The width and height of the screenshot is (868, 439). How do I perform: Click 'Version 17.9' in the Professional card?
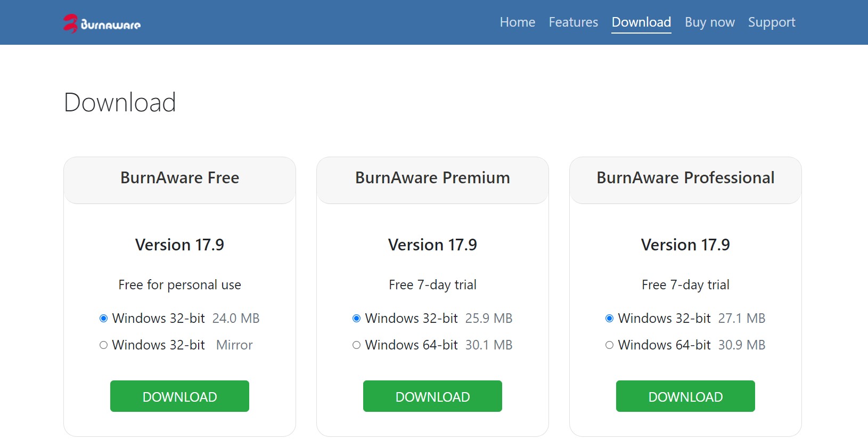(685, 245)
